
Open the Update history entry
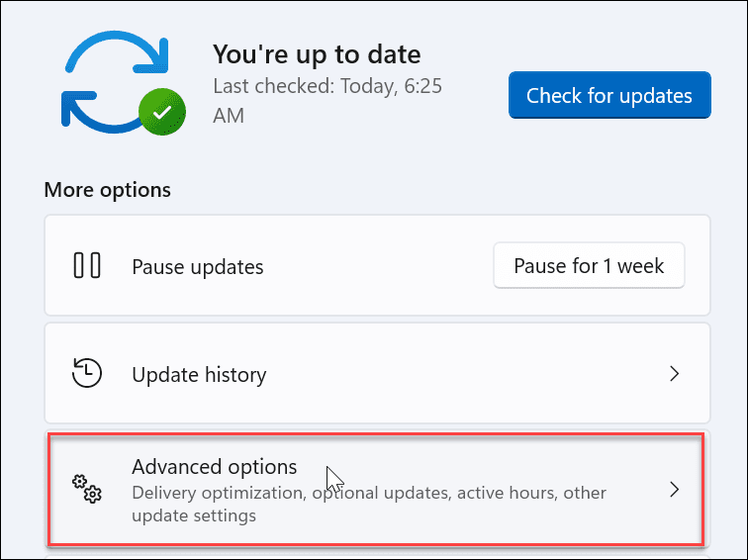tap(199, 375)
